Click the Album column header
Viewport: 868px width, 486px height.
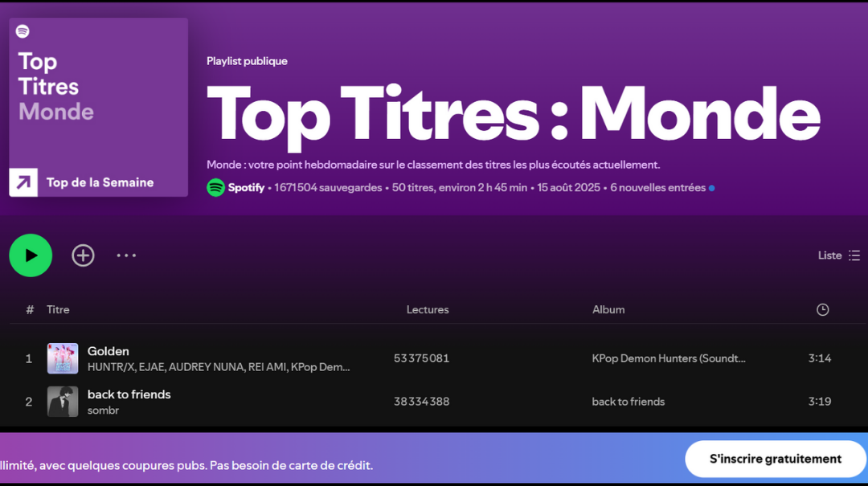[608, 309]
